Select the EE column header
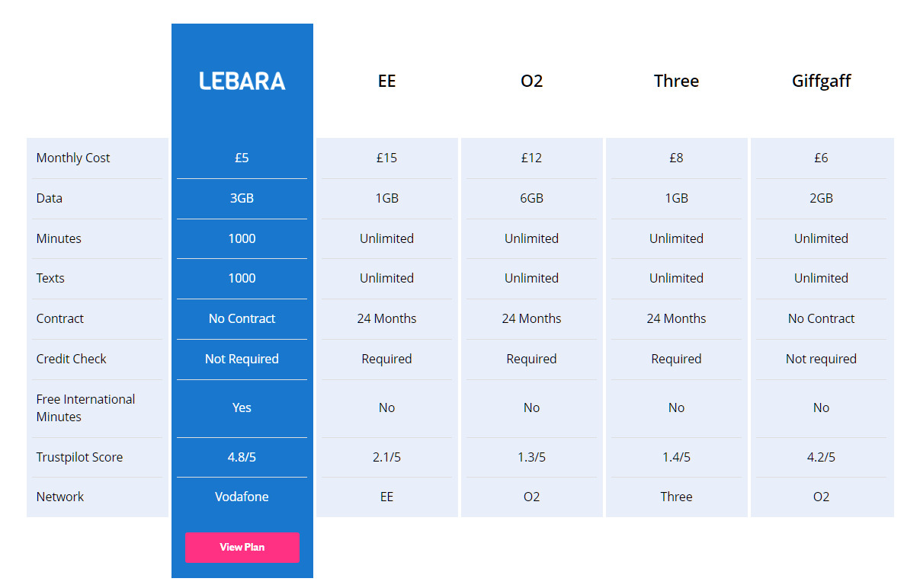The width and height of the screenshot is (920, 588). (386, 81)
